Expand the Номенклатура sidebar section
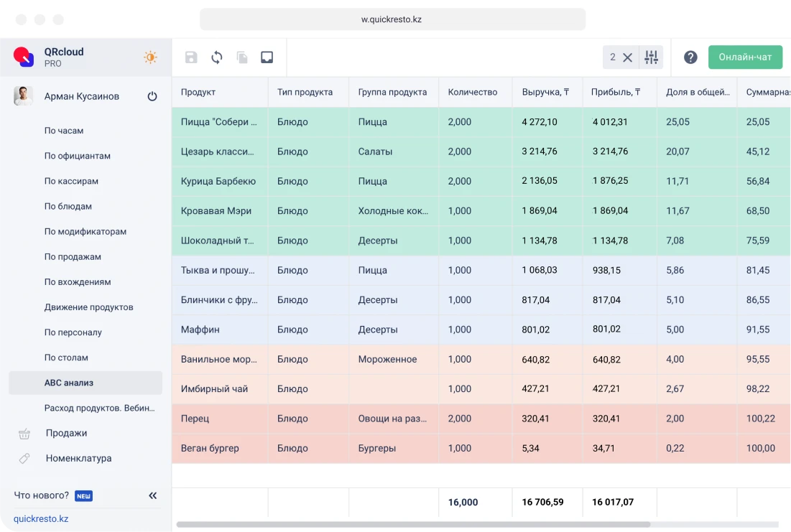The image size is (791, 532). point(78,458)
